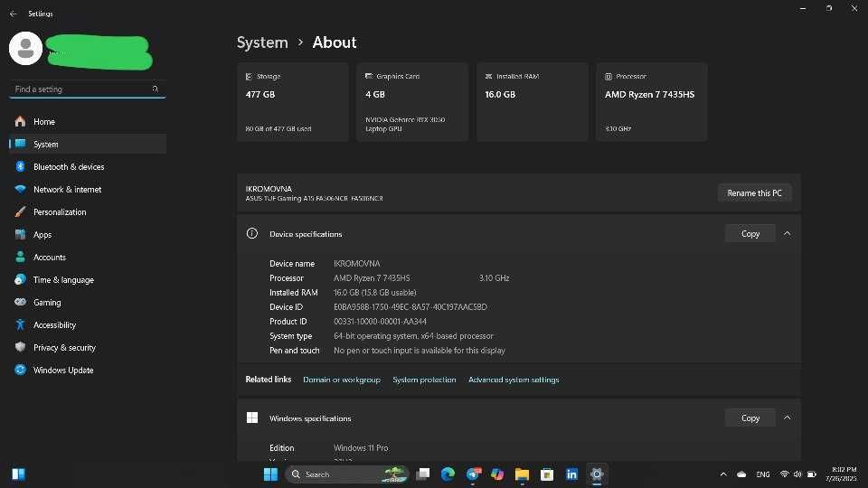Open Copilot from the taskbar

pos(497,474)
